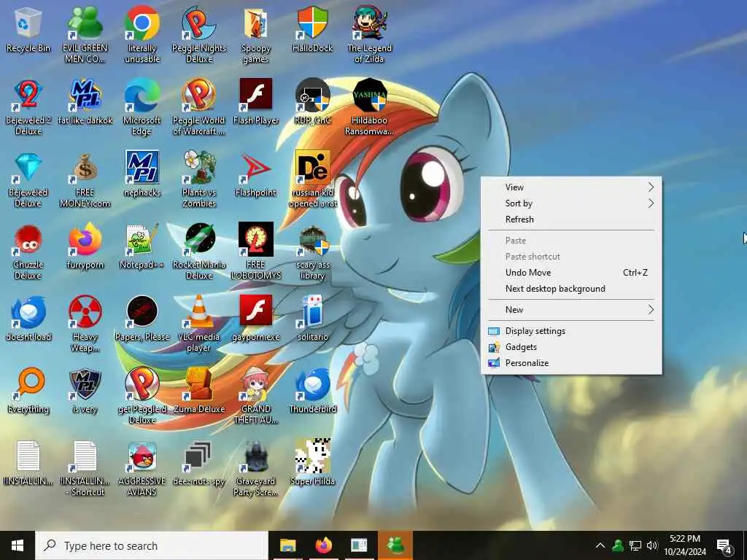Open the Windows Start button
This screenshot has width=747, height=560.
tap(18, 545)
